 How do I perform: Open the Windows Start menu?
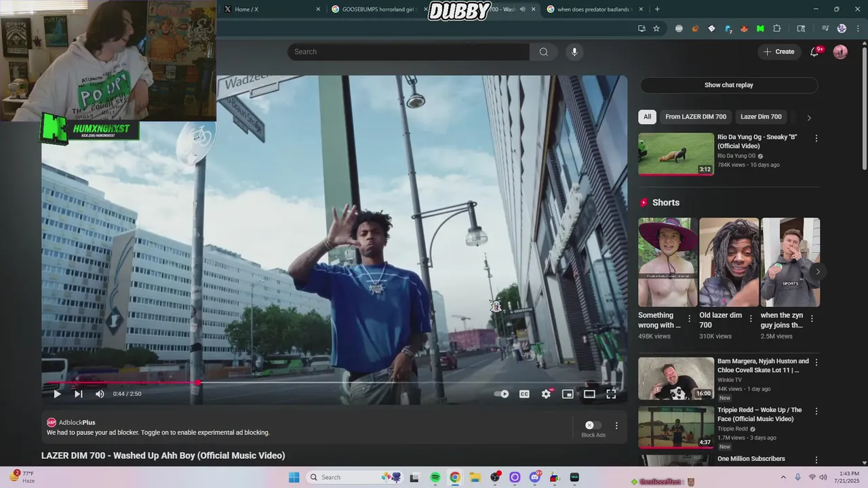pos(294,477)
